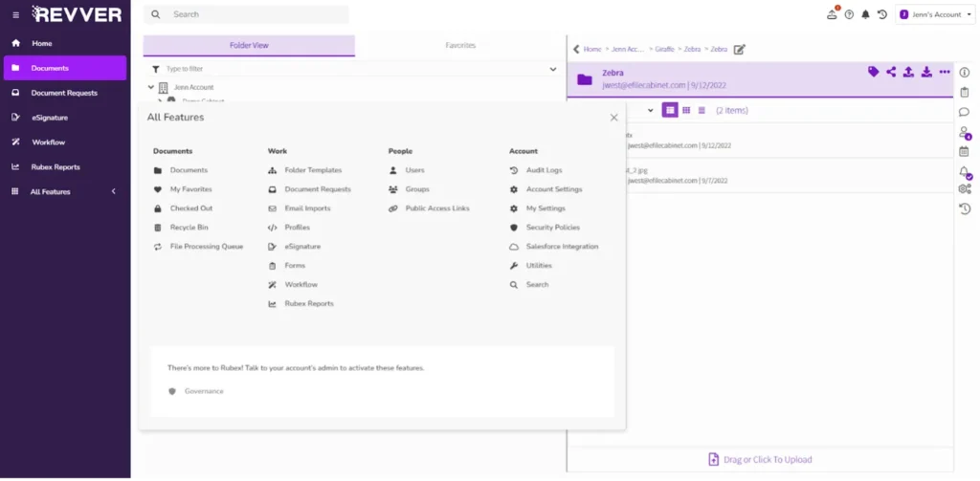Go back using the breadcrumb arrow
Image resolution: width=980 pixels, height=481 pixels.
[x=576, y=49]
